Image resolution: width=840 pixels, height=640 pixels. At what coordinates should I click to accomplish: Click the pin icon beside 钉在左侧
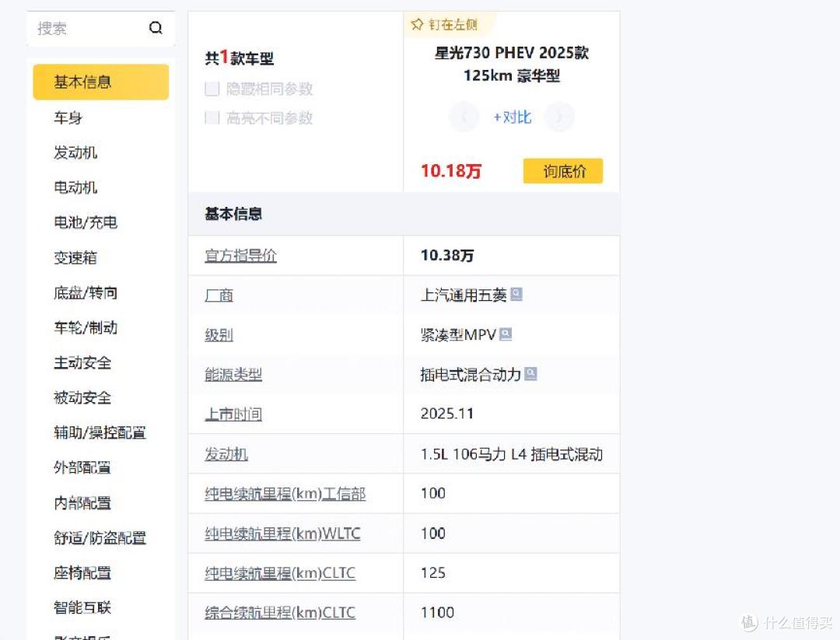pyautogui.click(x=417, y=25)
